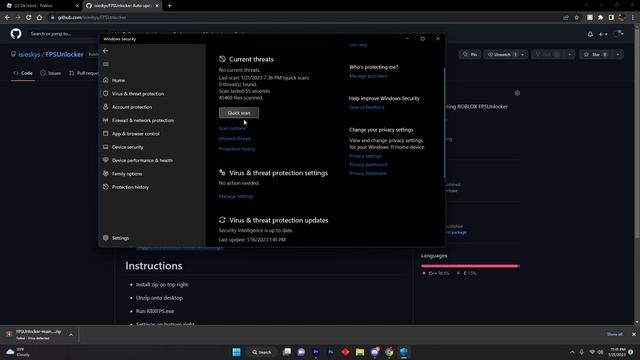Star the FPSUnlocker repository
Screen dimensions: 640x360
pyautogui.click(x=596, y=54)
